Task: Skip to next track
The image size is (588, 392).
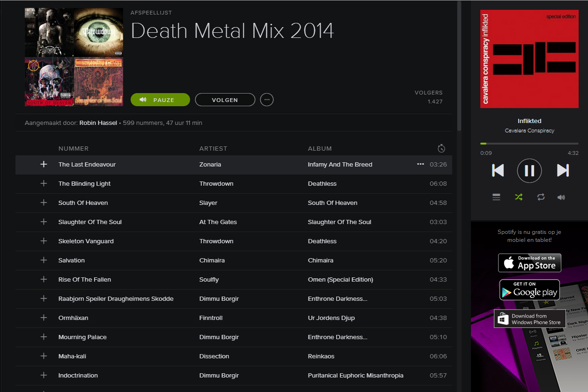Action: pos(563,170)
